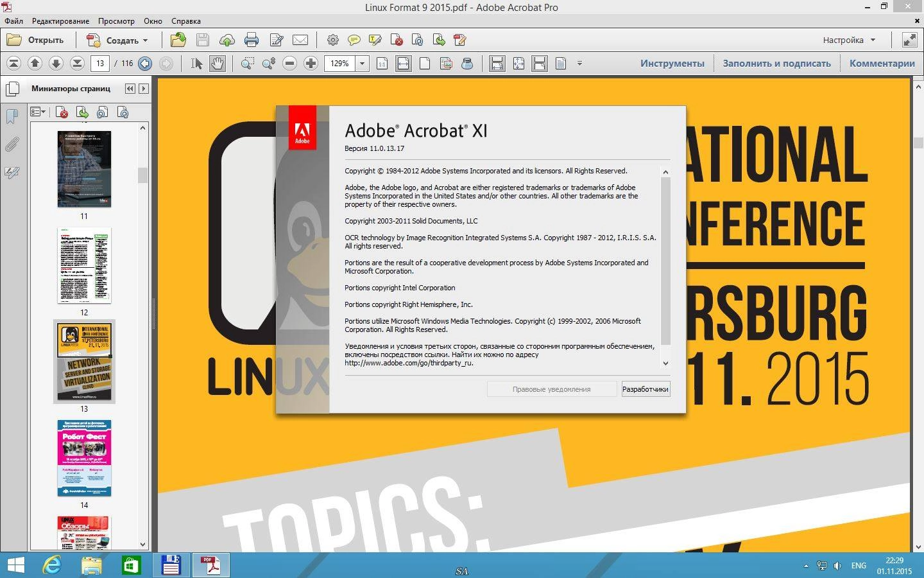Open the Просмотр menu
Screen dimensions: 924x578
tap(116, 21)
